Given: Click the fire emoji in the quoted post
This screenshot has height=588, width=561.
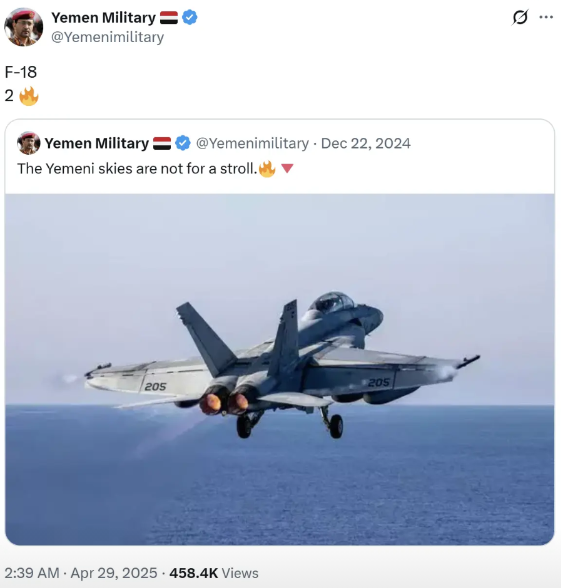Looking at the screenshot, I should click(x=267, y=169).
